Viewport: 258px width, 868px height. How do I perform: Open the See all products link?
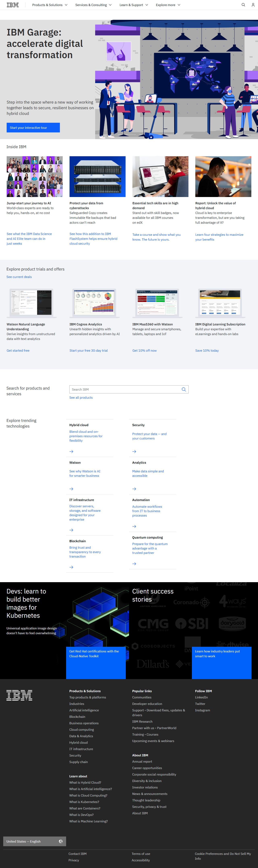pyautogui.click(x=81, y=397)
